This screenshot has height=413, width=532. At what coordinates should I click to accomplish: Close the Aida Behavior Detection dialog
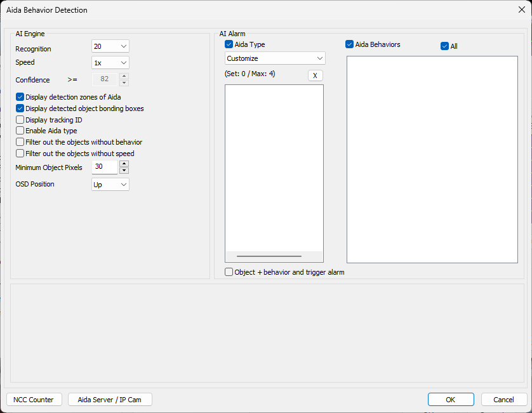click(x=522, y=10)
